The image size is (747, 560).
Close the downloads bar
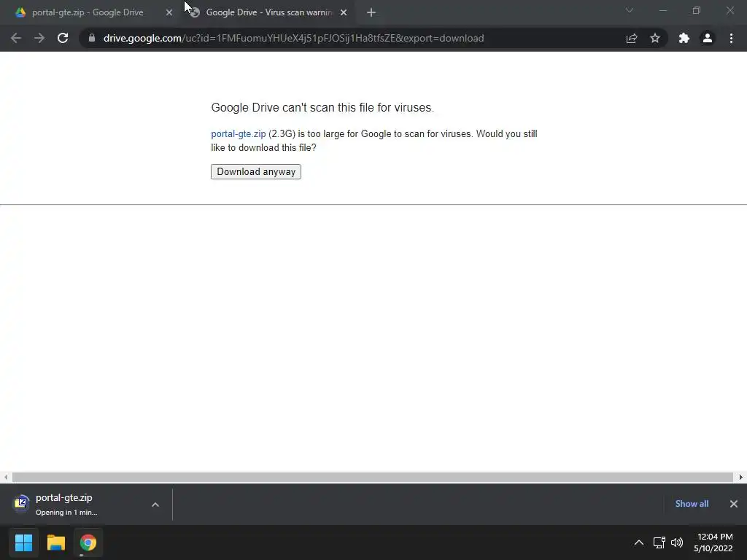[x=734, y=504]
